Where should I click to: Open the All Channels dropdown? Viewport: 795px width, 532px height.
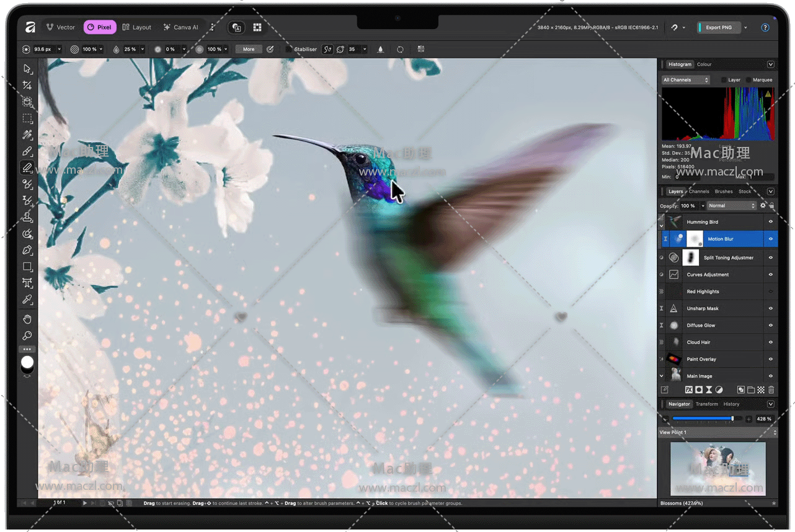pyautogui.click(x=685, y=80)
